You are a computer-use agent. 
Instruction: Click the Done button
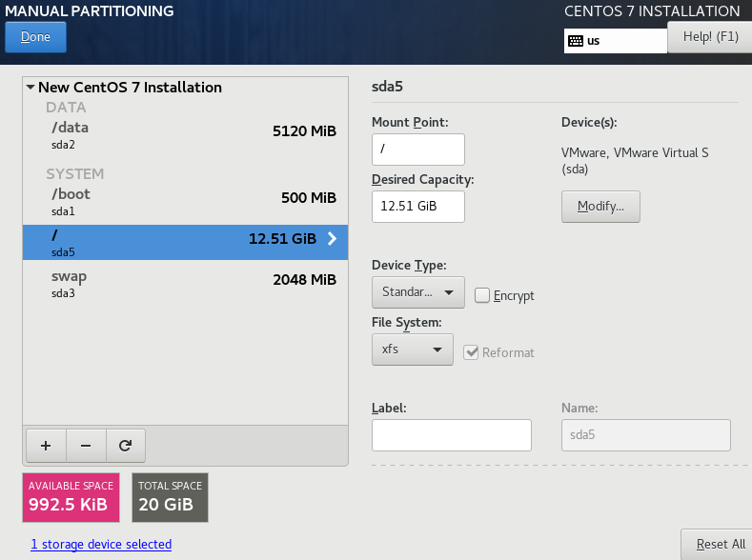pos(35,37)
